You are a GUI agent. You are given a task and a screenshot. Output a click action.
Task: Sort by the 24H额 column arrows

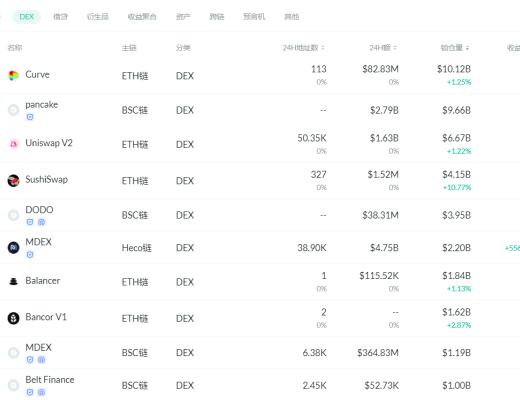tap(395, 48)
